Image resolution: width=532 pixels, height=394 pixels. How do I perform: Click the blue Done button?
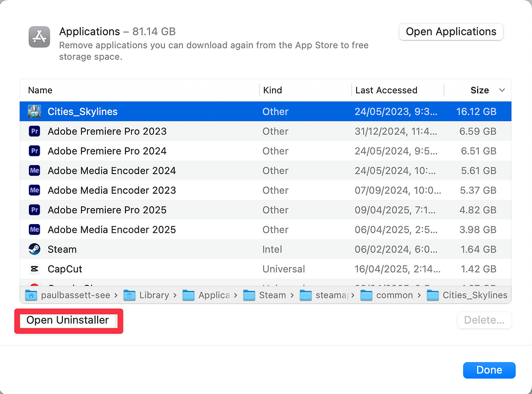(489, 370)
